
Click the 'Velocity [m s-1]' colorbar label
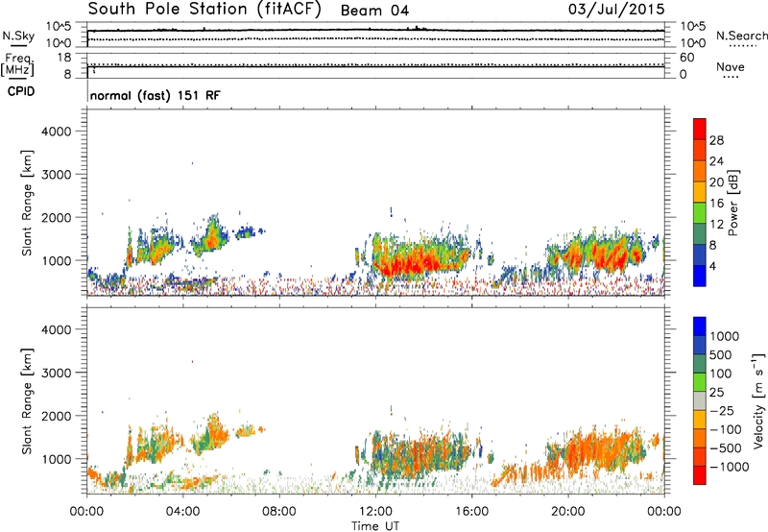(758, 400)
